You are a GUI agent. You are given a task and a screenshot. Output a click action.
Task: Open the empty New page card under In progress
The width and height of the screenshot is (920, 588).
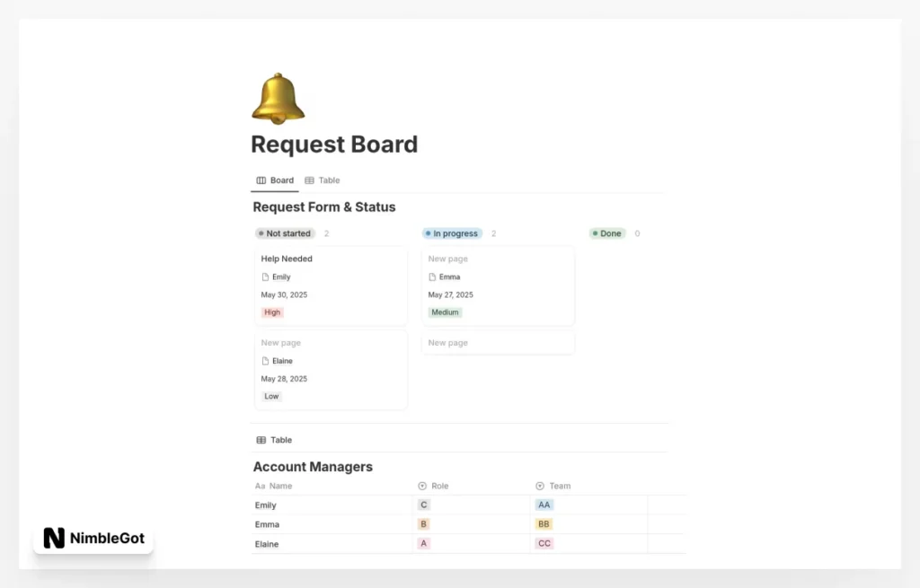coord(498,343)
